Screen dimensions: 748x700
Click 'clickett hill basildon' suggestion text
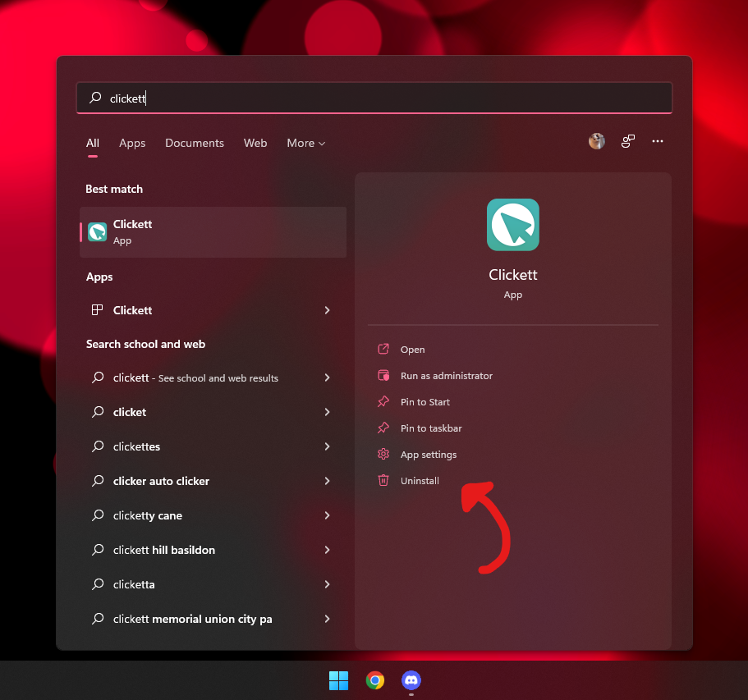[164, 550]
